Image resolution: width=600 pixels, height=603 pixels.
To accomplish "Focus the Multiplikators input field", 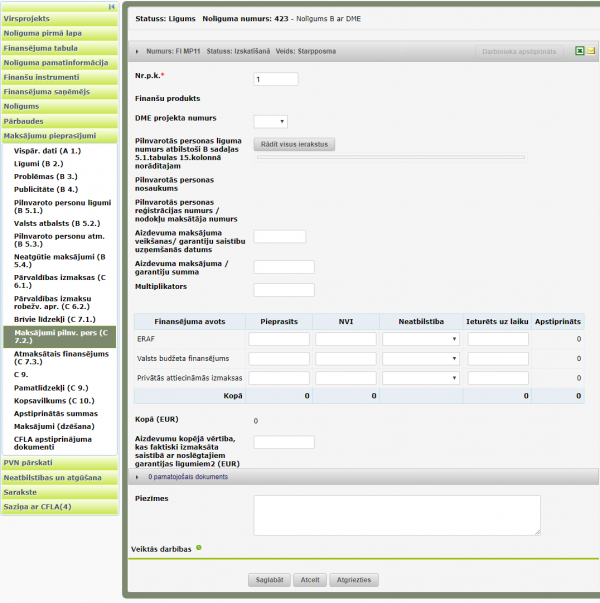I will click(284, 290).
